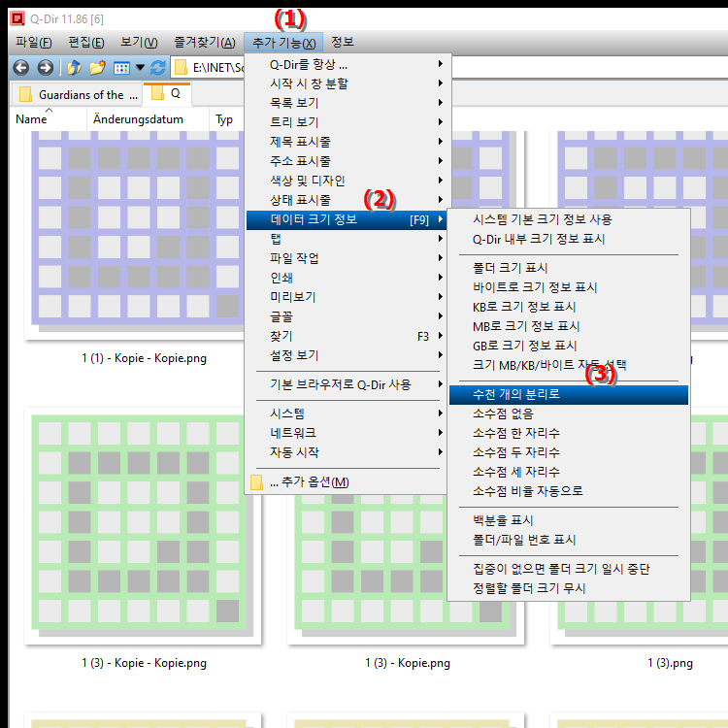Expand the 상태 표시줄 submenu
The image size is (728, 728).
(x=346, y=200)
